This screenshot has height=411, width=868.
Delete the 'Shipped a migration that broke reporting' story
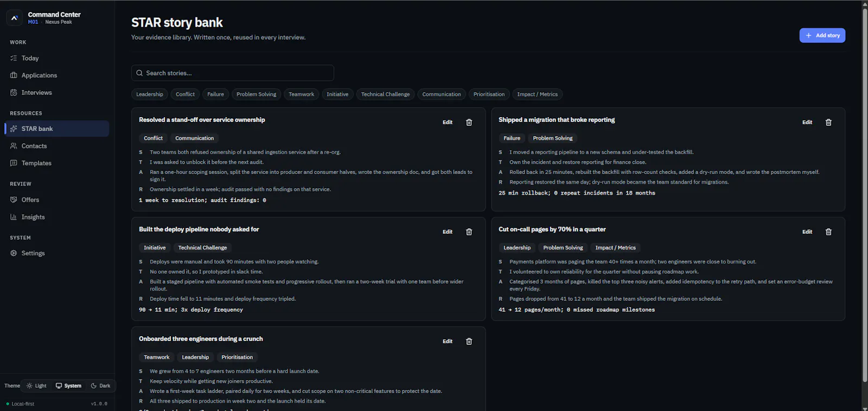828,123
